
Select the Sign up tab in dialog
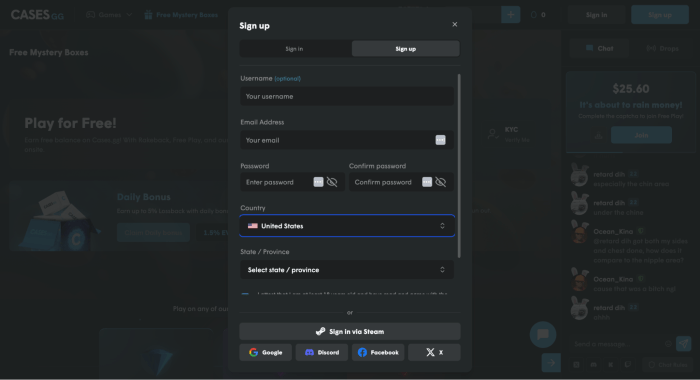[405, 49]
